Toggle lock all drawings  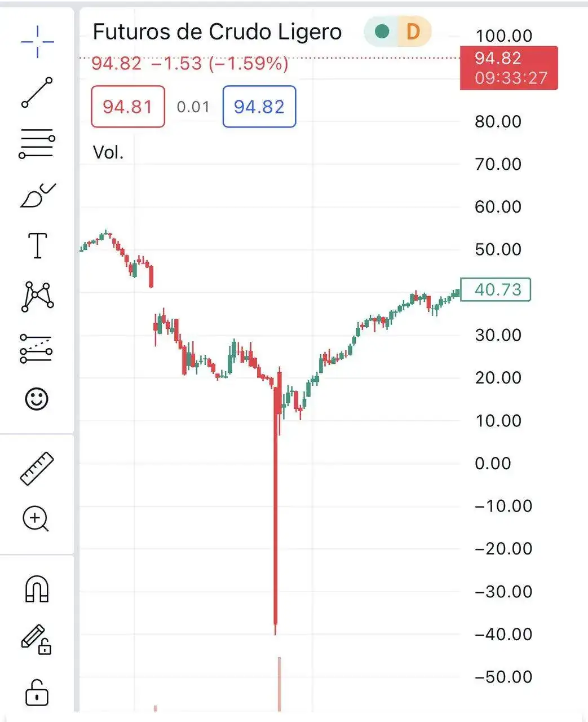[37, 692]
